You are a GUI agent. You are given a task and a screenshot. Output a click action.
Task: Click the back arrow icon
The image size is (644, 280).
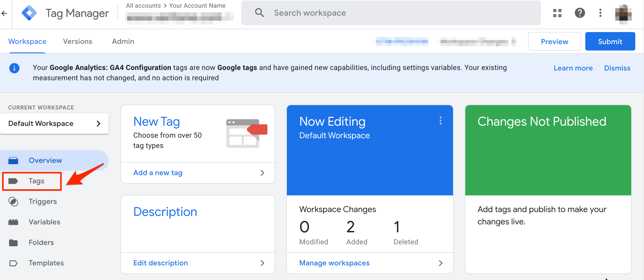(4, 13)
